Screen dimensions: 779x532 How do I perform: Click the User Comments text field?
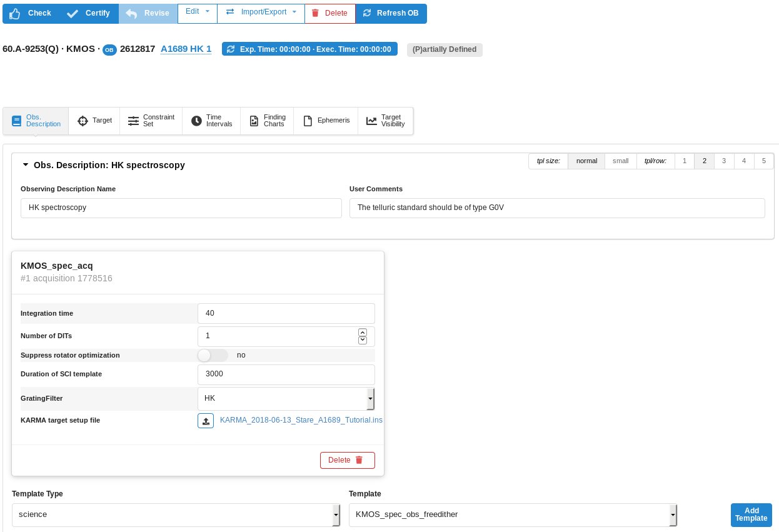pyautogui.click(x=556, y=208)
